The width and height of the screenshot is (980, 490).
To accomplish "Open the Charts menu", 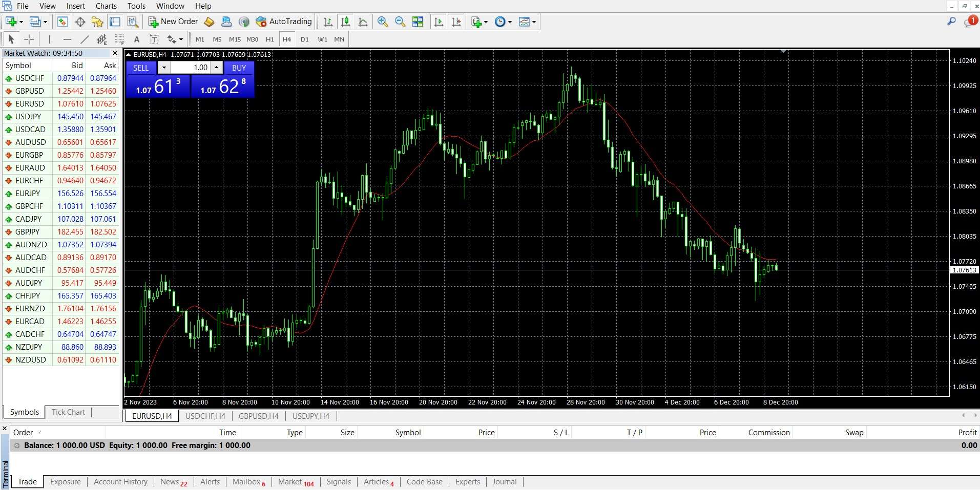I will [106, 6].
